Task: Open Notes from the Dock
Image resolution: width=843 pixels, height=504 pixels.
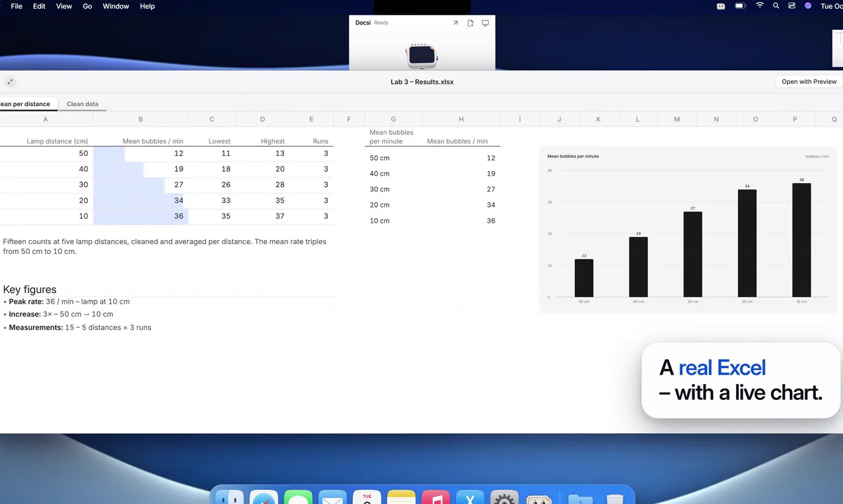Action: 401,497
